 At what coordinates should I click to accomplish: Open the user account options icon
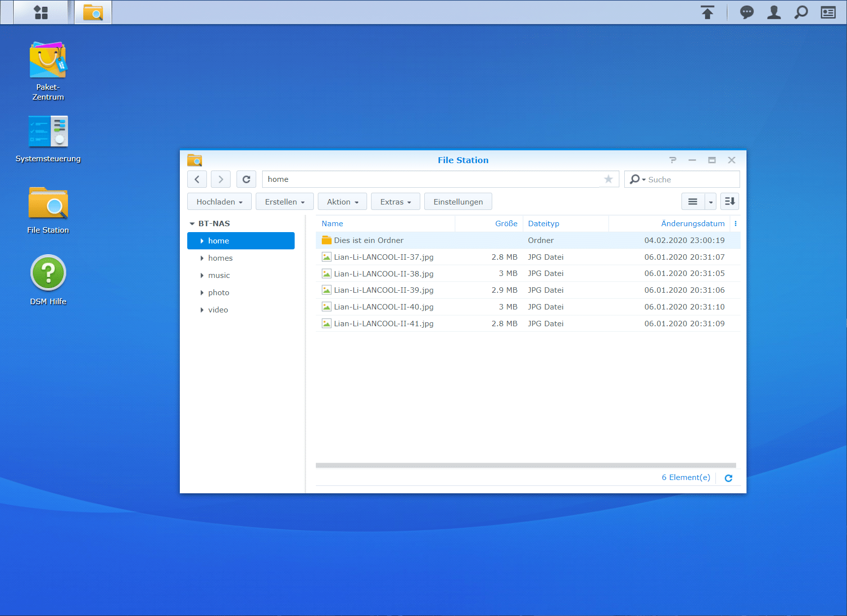click(774, 12)
